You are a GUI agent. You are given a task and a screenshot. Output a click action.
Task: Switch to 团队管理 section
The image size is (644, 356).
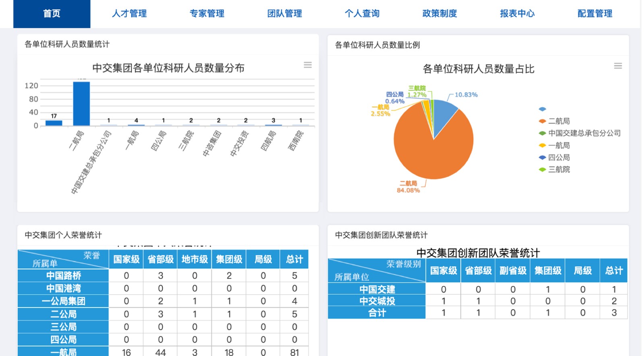click(285, 14)
